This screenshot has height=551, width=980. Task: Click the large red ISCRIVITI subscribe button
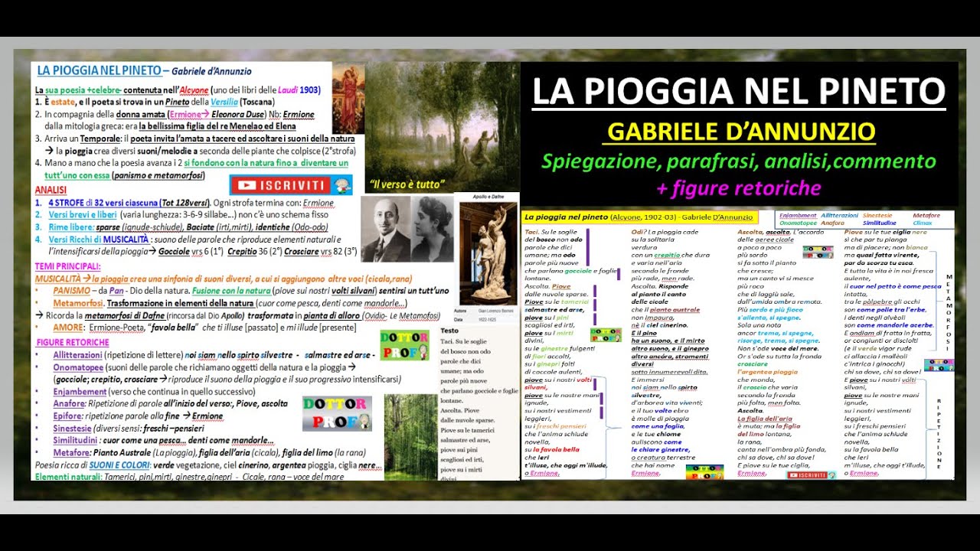pos(290,184)
